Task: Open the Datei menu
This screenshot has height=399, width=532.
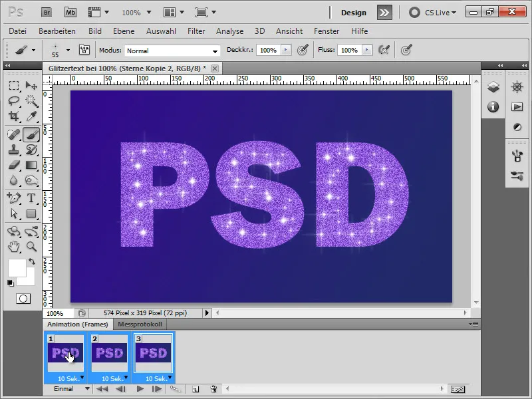Action: coord(18,31)
